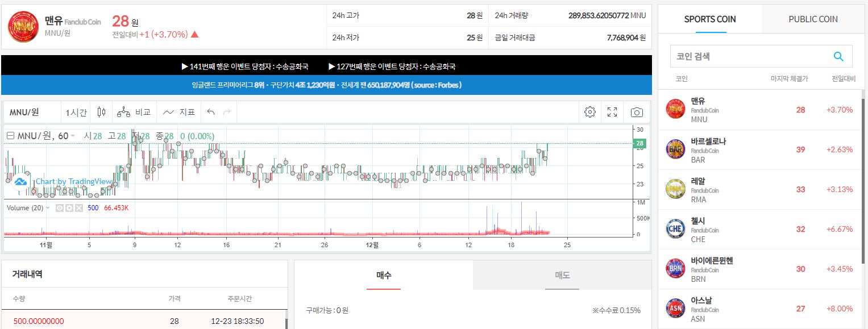Click the MNU/원 symbol box in toolbar
This screenshot has width=868, height=329.
point(31,112)
